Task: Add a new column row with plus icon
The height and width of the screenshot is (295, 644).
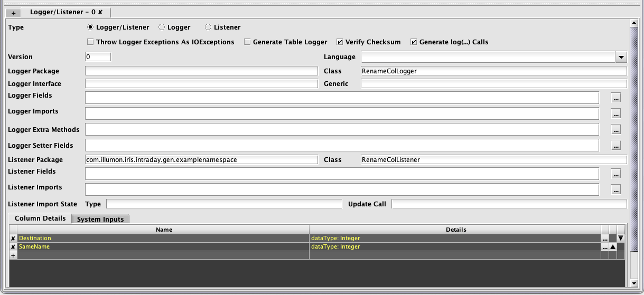Action: pos(13,255)
